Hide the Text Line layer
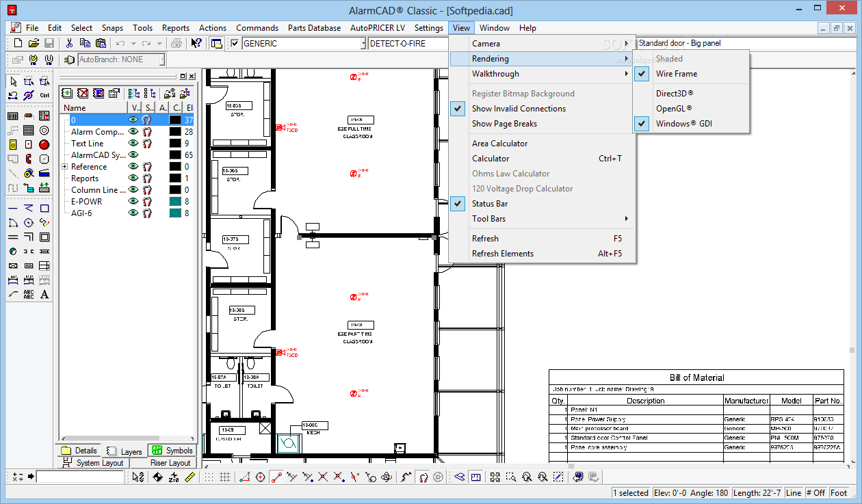The width and height of the screenshot is (862, 504). click(133, 143)
